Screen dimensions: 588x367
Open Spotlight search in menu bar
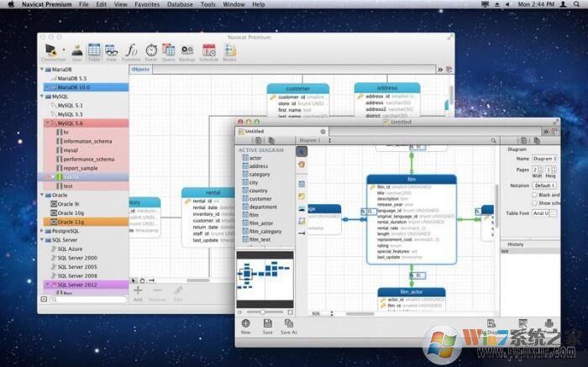(x=576, y=4)
